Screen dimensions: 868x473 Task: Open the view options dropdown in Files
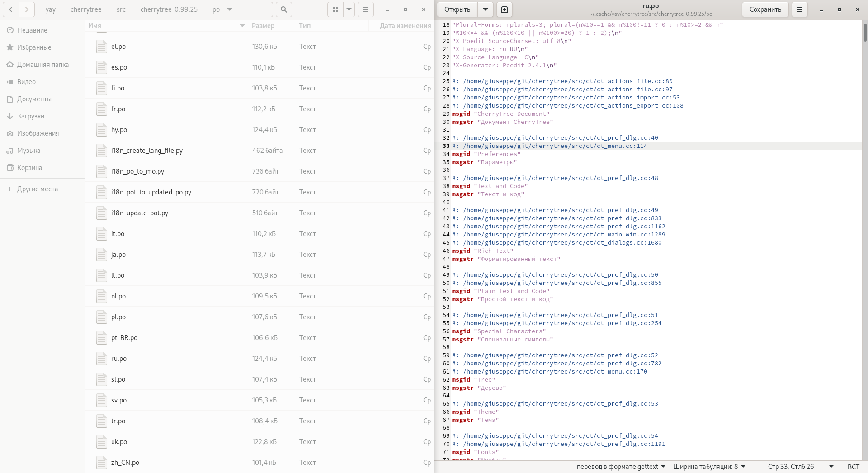click(348, 9)
